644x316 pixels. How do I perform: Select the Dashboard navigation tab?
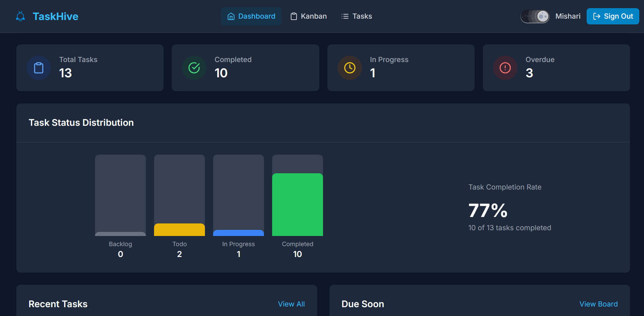tap(251, 16)
